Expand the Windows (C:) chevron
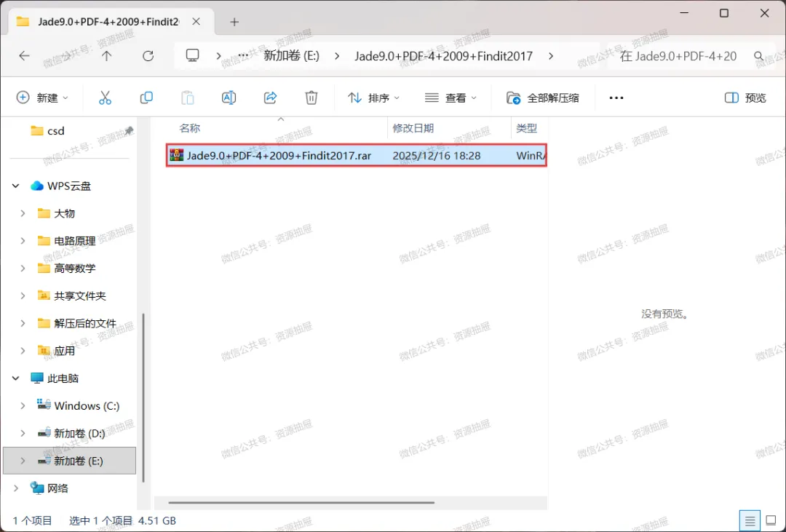 [x=23, y=405]
